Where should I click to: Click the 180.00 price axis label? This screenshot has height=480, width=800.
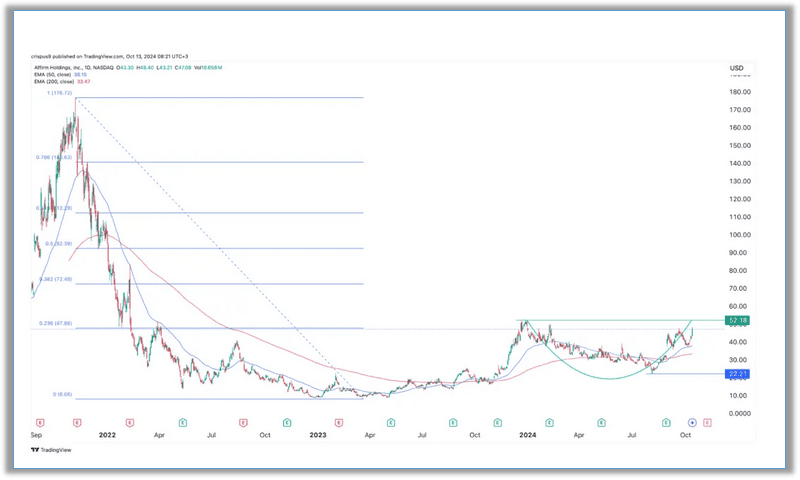(x=740, y=92)
